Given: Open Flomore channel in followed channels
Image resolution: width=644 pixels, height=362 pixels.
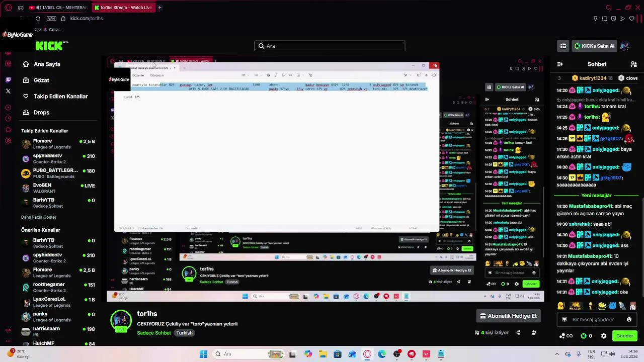Looking at the screenshot, I should 58,144.
